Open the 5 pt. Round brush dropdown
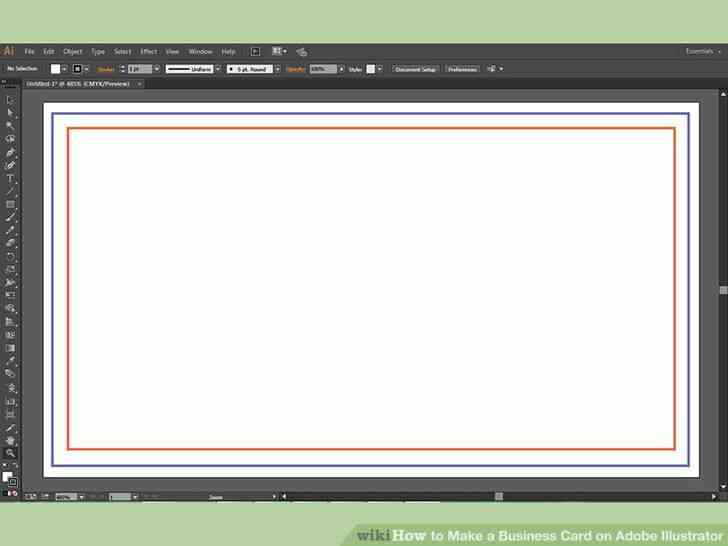Screen dimensions: 728x546 (x=278, y=69)
